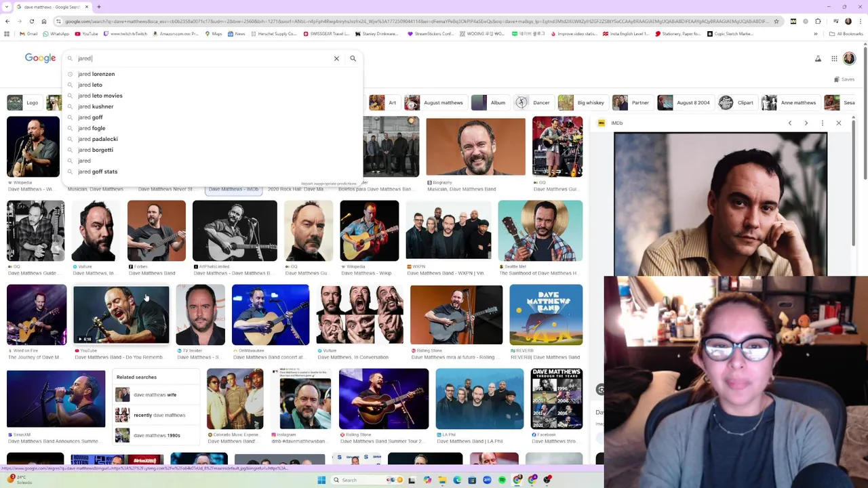
Task: Select suggestion 'jared goff stats'
Action: tap(212, 171)
